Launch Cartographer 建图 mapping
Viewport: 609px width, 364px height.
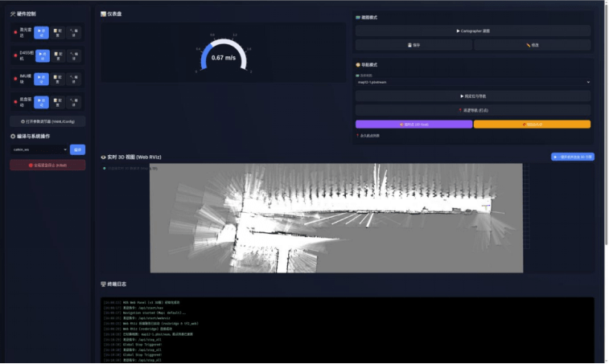click(473, 31)
